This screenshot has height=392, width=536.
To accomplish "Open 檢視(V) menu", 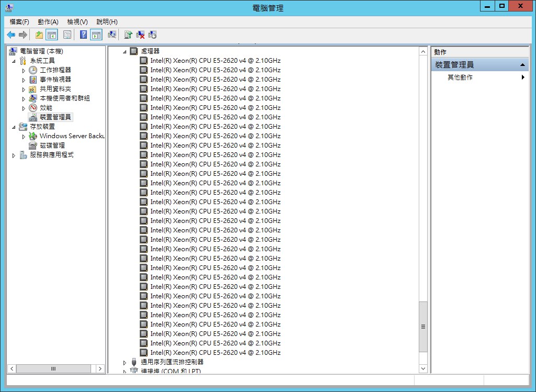I will 77,22.
